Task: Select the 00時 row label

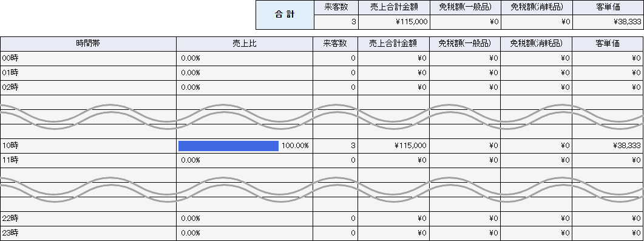Action: point(10,58)
